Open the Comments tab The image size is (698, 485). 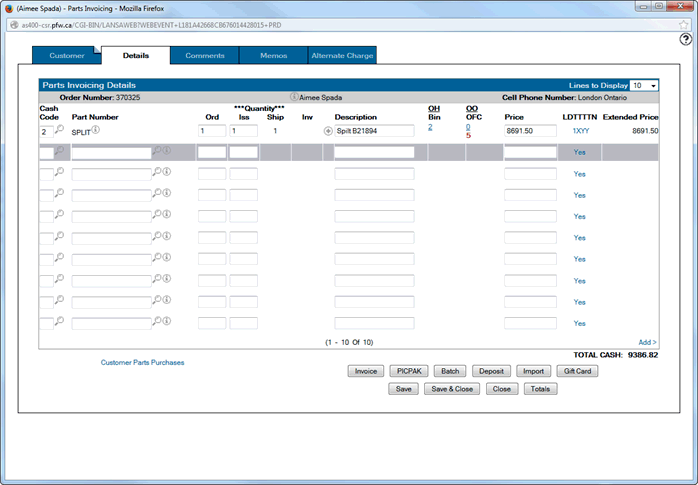205,56
